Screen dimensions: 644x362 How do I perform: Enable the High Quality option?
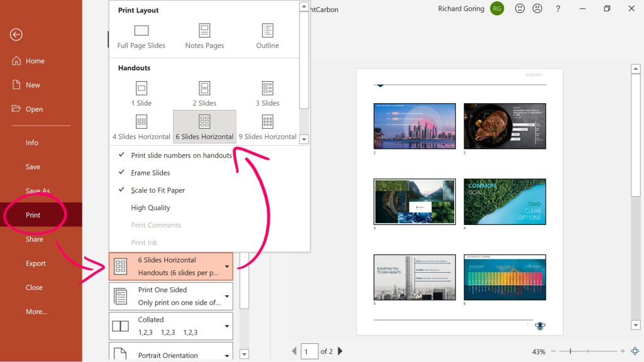(x=150, y=207)
